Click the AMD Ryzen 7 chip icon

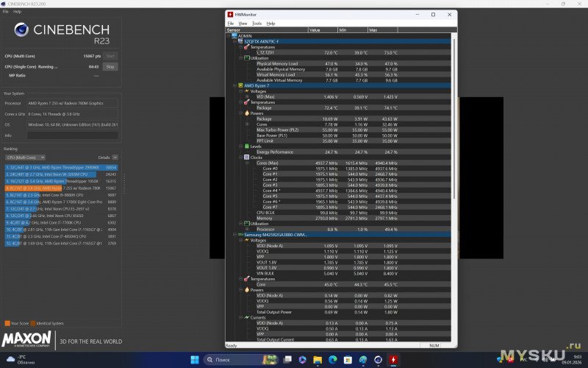tap(240, 85)
